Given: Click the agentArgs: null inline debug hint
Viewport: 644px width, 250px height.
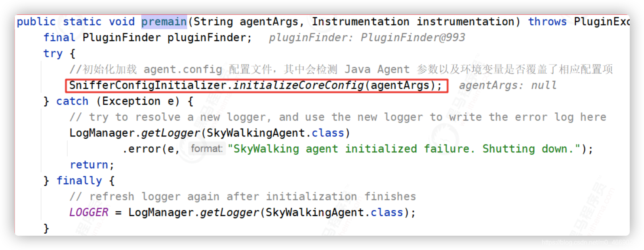Looking at the screenshot, I should (x=508, y=85).
